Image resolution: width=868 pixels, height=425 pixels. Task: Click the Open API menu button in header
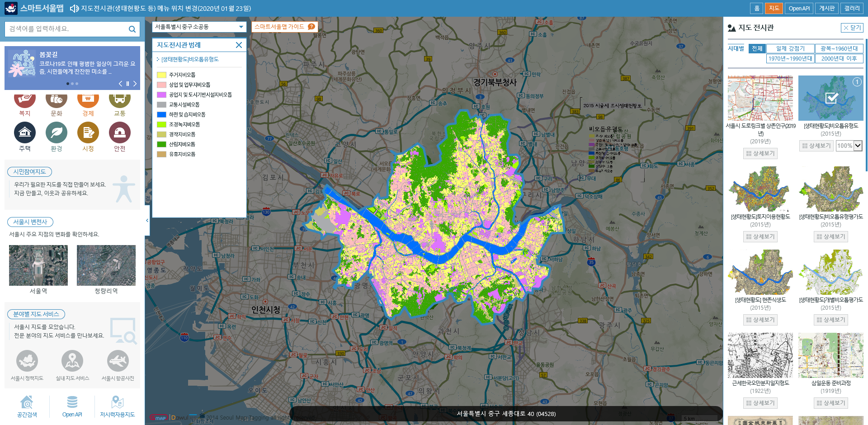coord(799,8)
